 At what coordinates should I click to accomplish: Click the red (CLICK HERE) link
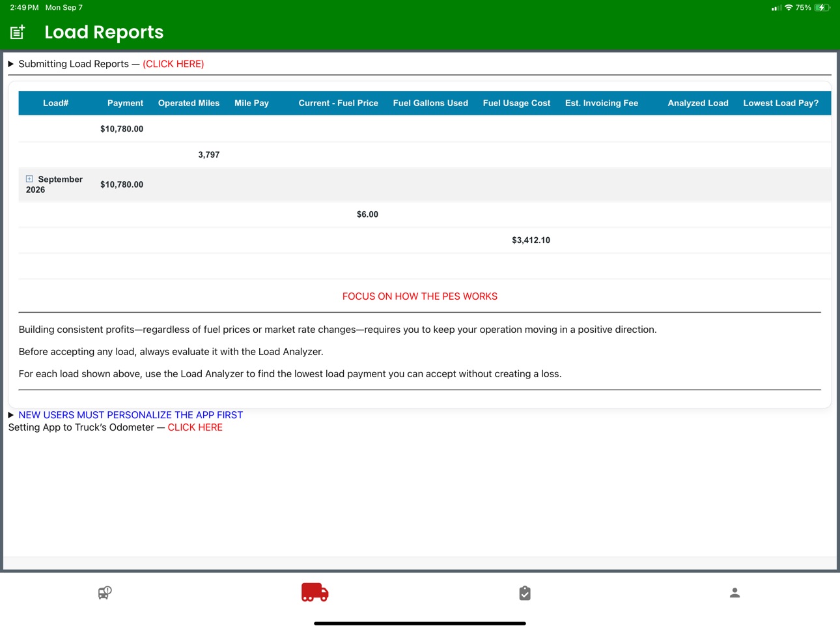pos(173,64)
